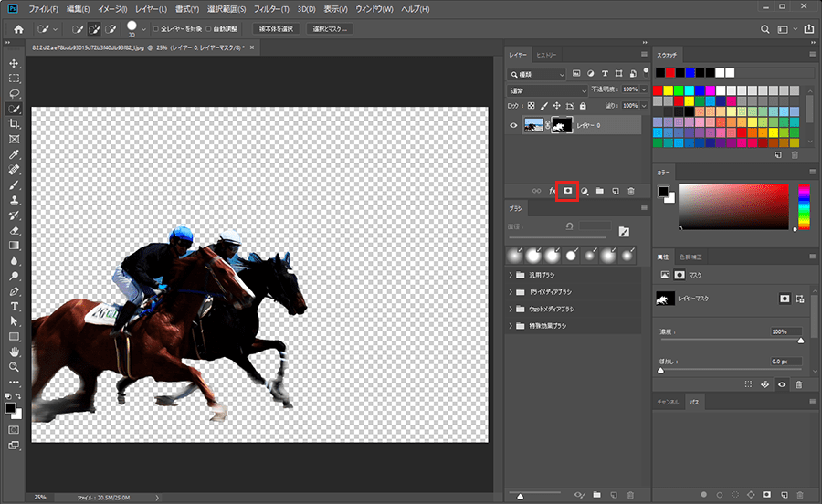The width and height of the screenshot is (822, 504).
Task: Select the Type tool (T)
Action: coord(14,306)
